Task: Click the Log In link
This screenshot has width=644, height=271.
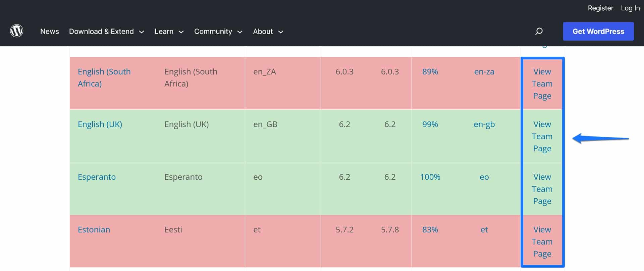Action: [x=630, y=8]
